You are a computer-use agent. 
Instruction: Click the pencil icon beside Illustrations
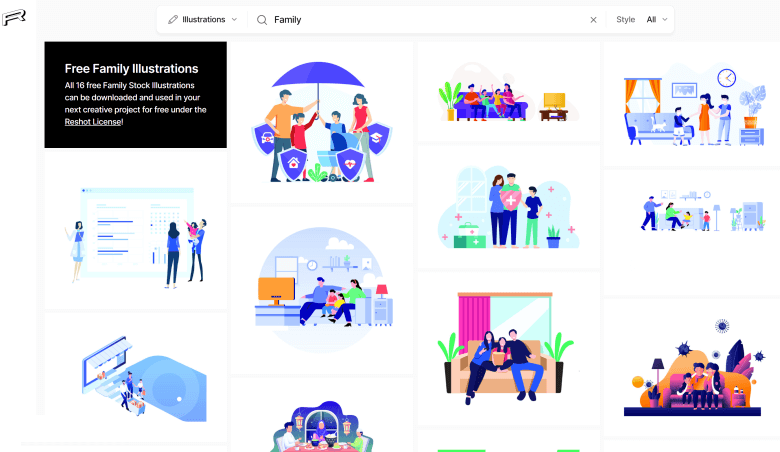click(x=173, y=19)
